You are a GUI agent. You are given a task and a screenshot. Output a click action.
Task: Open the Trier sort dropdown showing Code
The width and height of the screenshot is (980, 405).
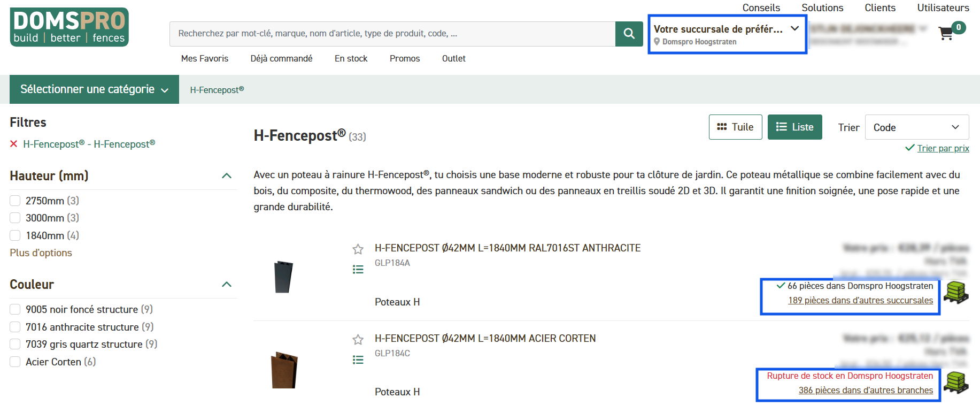pyautogui.click(x=917, y=127)
